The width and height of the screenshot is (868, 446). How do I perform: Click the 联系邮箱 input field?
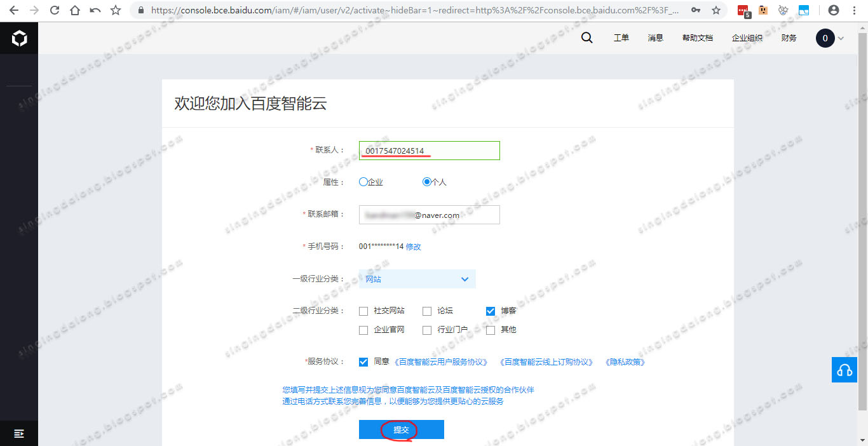[x=430, y=215]
